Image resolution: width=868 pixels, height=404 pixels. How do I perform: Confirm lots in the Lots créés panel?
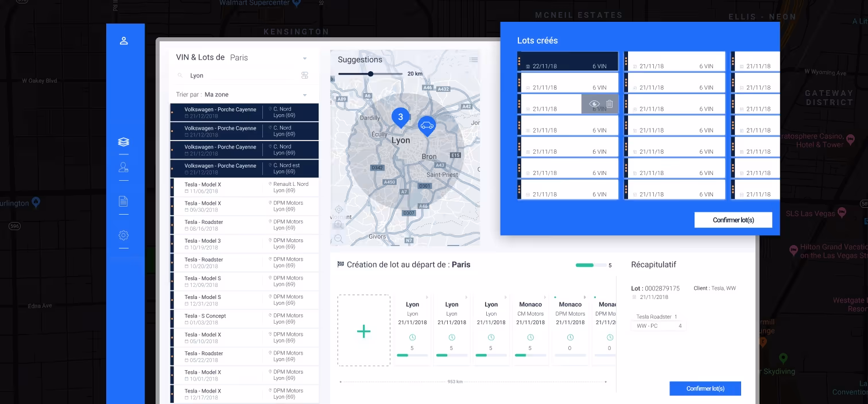[x=733, y=220]
